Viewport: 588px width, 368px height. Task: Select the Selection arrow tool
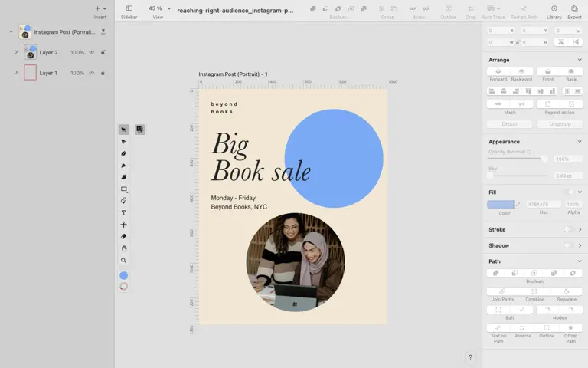click(123, 130)
